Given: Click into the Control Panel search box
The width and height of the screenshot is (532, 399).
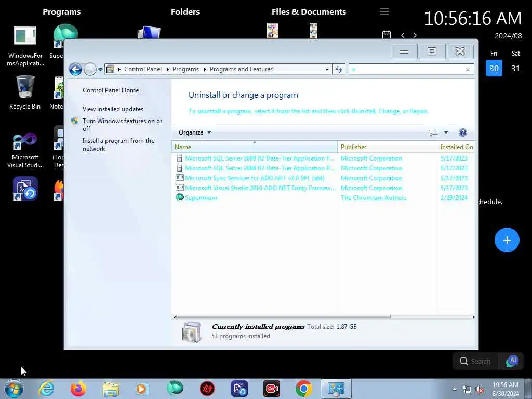Looking at the screenshot, I should tap(407, 69).
